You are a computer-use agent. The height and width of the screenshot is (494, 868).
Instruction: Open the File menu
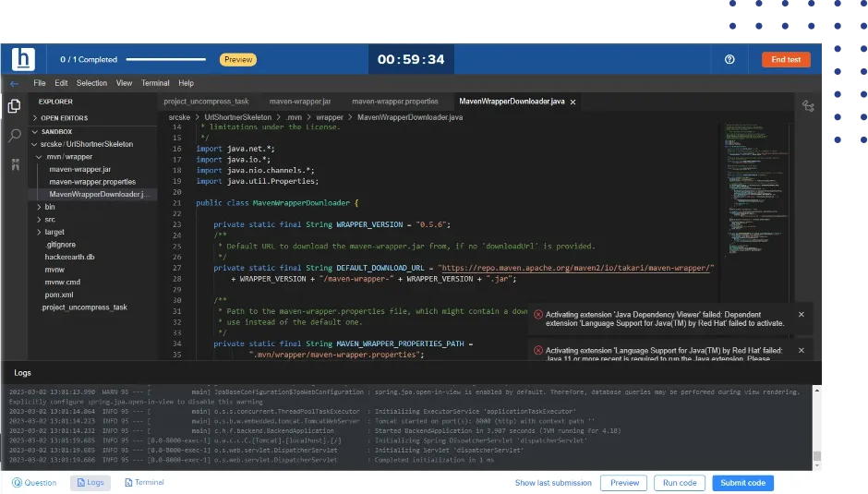[x=40, y=83]
